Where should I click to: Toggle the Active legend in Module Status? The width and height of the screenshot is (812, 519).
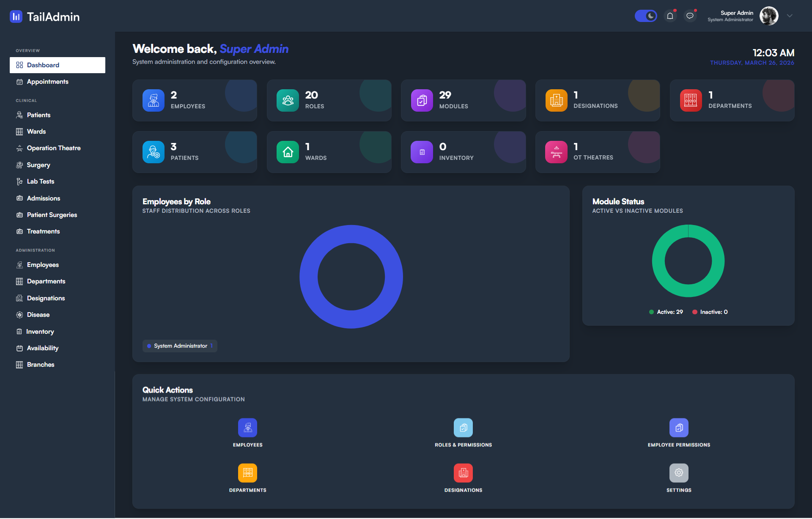[666, 312]
